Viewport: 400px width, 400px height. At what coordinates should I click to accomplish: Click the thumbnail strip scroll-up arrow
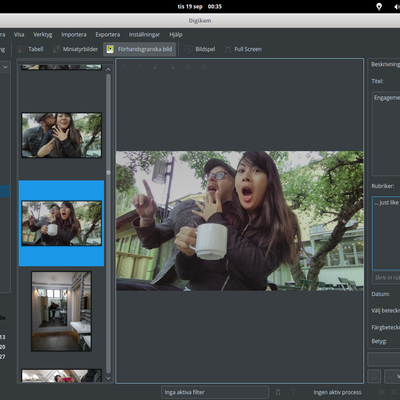pyautogui.click(x=108, y=69)
